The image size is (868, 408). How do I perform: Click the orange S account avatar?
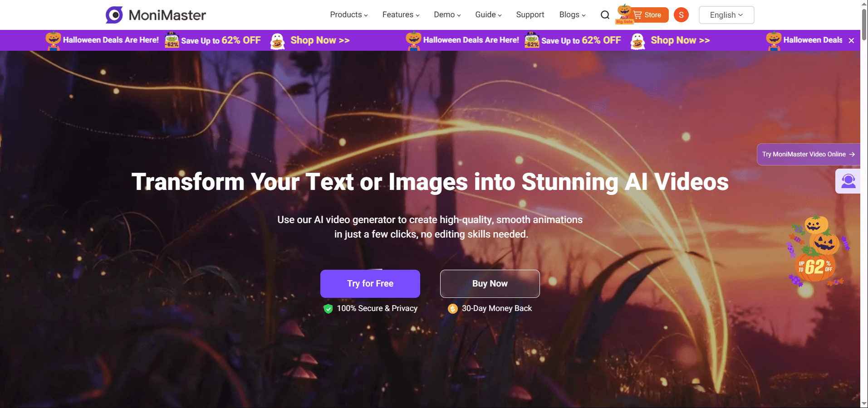click(x=681, y=15)
